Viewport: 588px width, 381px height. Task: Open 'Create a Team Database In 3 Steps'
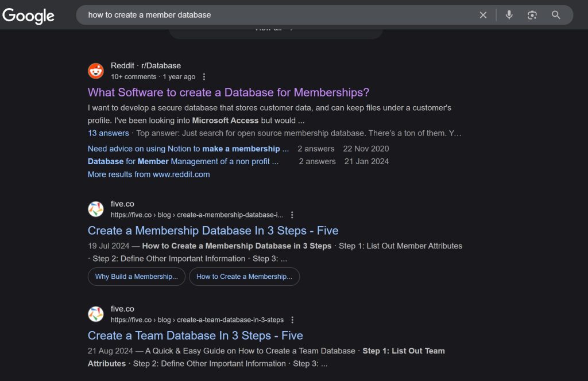195,336
